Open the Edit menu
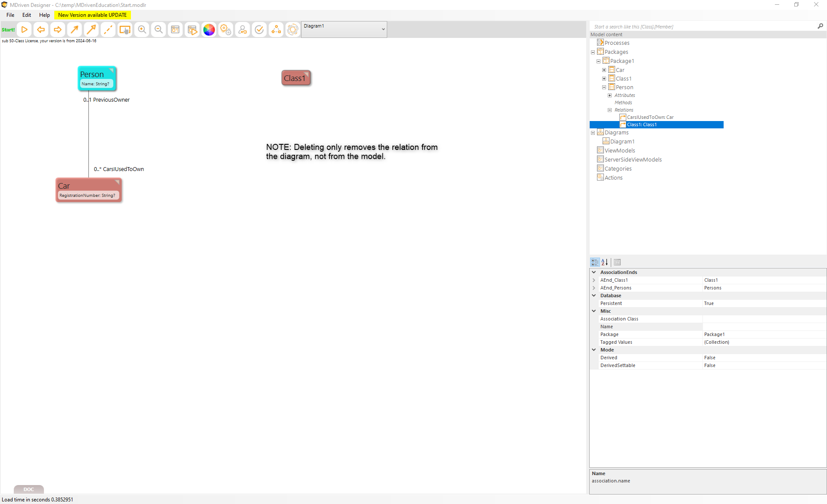Screen dimensions: 827x504 point(27,15)
